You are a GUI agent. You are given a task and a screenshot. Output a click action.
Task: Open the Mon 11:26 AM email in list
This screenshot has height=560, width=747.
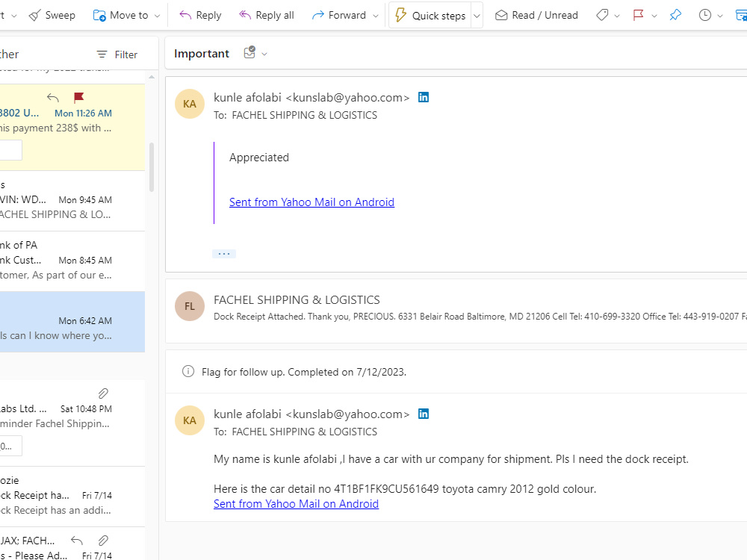pyautogui.click(x=72, y=128)
